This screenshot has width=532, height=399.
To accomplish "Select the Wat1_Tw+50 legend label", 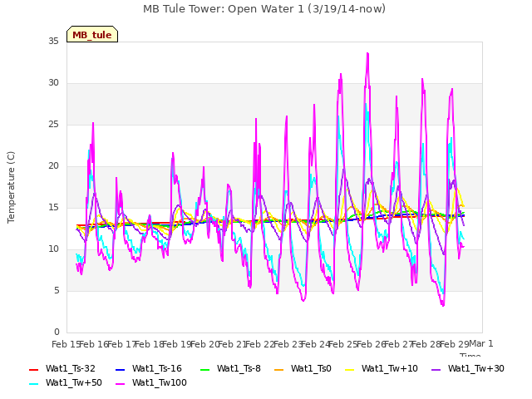I will click(x=74, y=382).
